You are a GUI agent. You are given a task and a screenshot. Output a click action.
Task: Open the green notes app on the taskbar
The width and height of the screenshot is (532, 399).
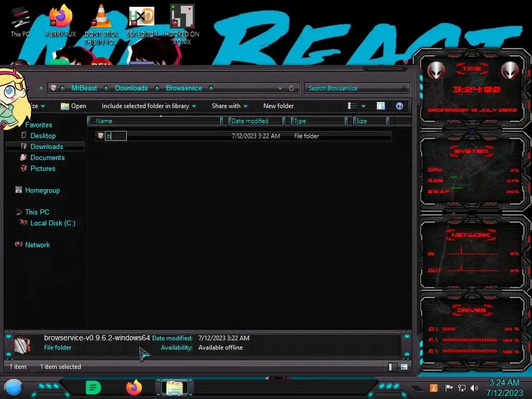pyautogui.click(x=94, y=388)
